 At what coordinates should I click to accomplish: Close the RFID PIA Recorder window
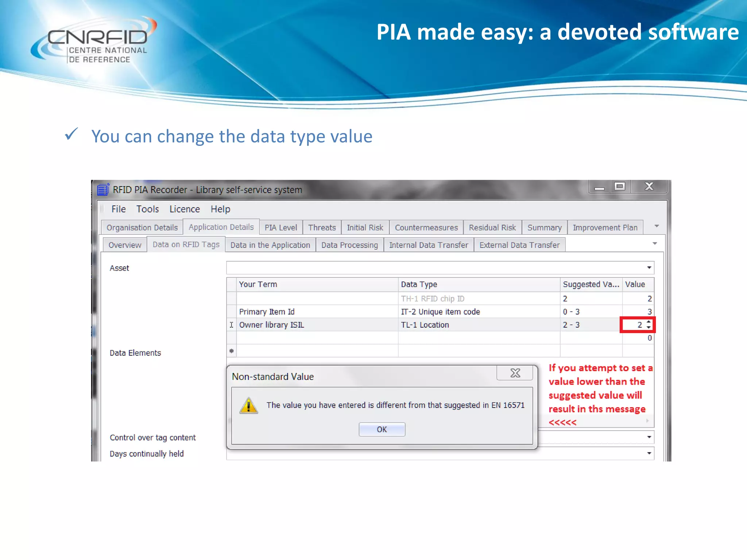tap(649, 187)
